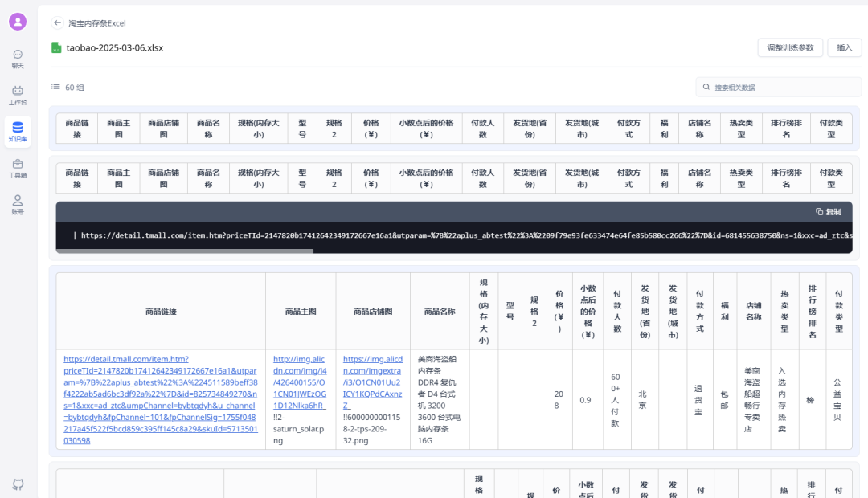The image size is (868, 498).
Task: Click 付款类型 header above 公益宝贝
Action: pos(838,312)
